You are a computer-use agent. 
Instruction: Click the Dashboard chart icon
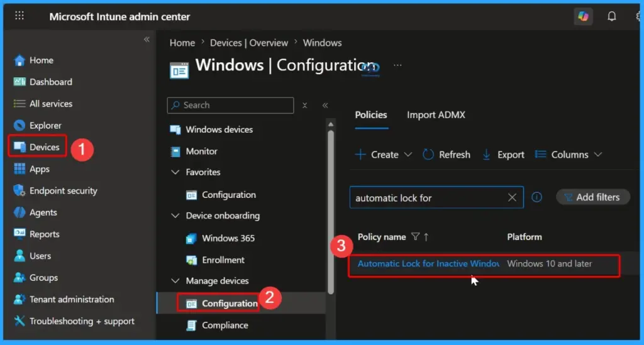19,82
